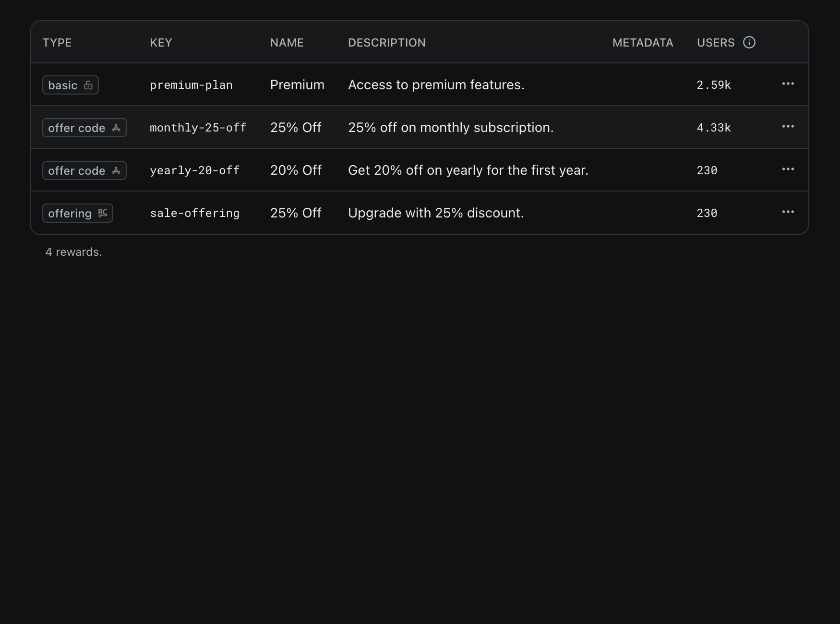Click the offer code badge on monthly-25-off row
This screenshot has width=840, height=624.
click(x=84, y=128)
